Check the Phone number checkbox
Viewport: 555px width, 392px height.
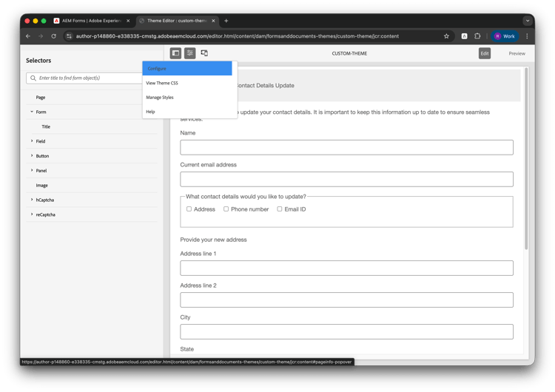coord(226,209)
